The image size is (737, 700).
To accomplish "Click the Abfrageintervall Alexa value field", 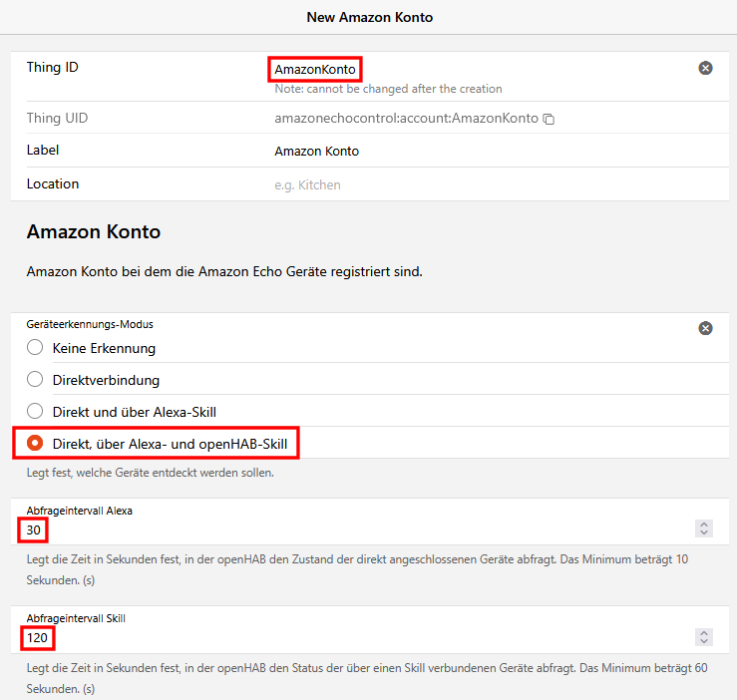I will [357, 530].
